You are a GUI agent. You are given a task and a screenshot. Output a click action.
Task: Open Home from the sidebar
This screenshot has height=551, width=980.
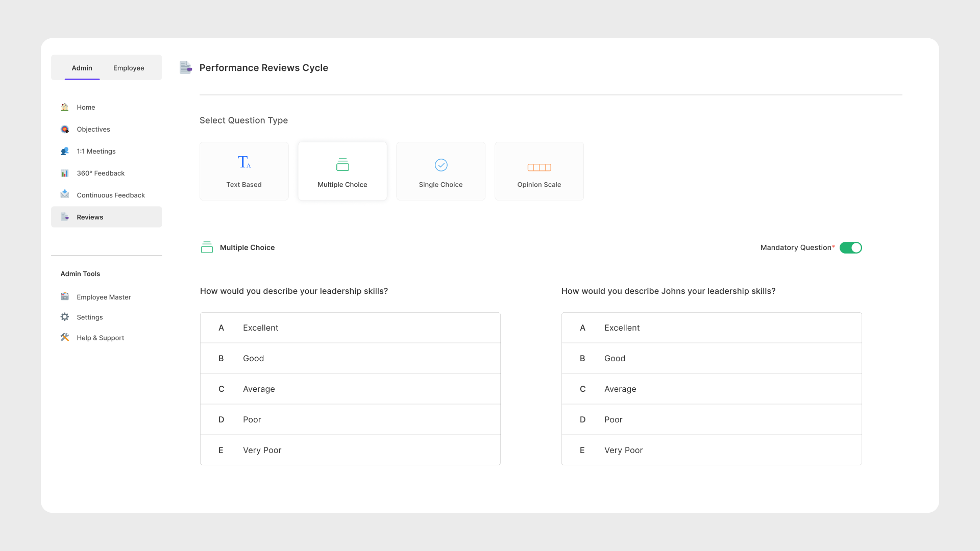point(106,107)
